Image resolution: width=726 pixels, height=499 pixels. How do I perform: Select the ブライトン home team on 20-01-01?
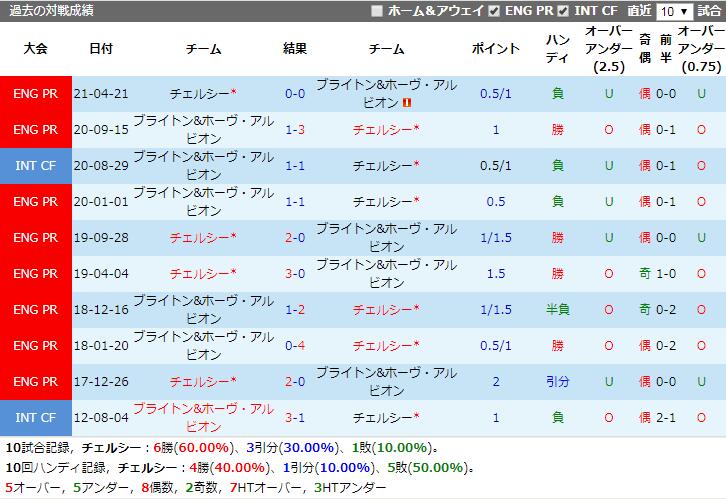[204, 202]
